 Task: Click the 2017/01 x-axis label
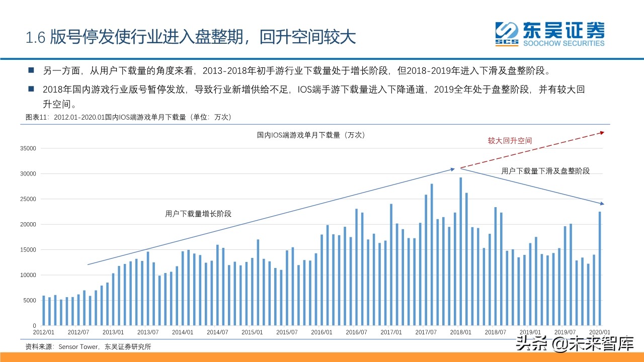coord(391,332)
